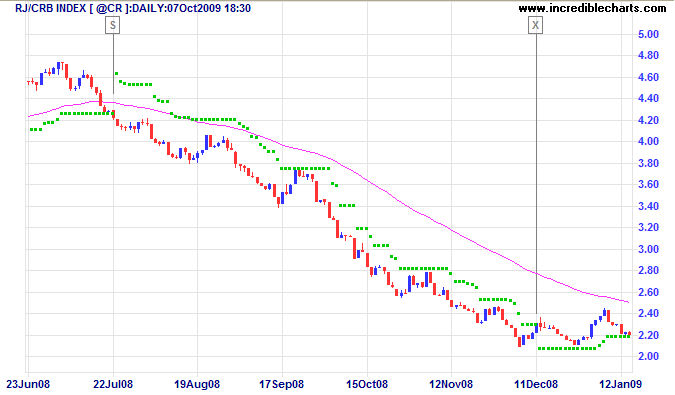Viewport: 675px width, 395px height.
Task: Click the 4.80 price axis label
Action: 648,56
